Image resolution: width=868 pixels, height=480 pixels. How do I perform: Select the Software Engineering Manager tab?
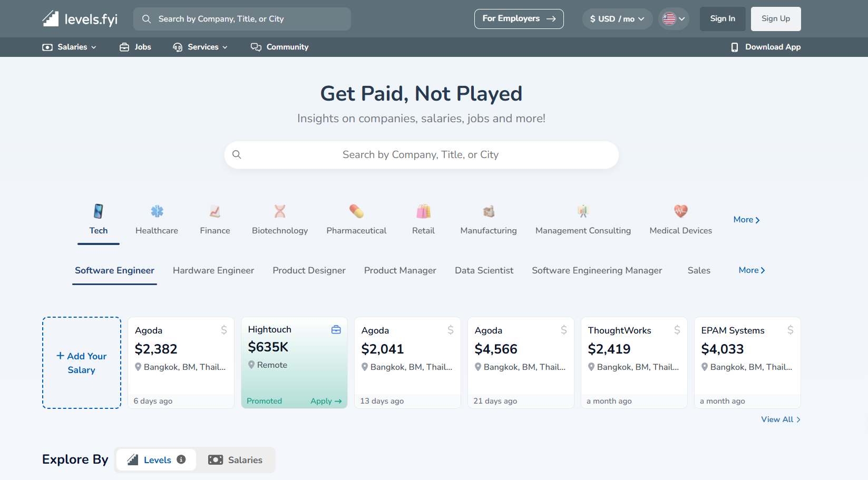[597, 270]
